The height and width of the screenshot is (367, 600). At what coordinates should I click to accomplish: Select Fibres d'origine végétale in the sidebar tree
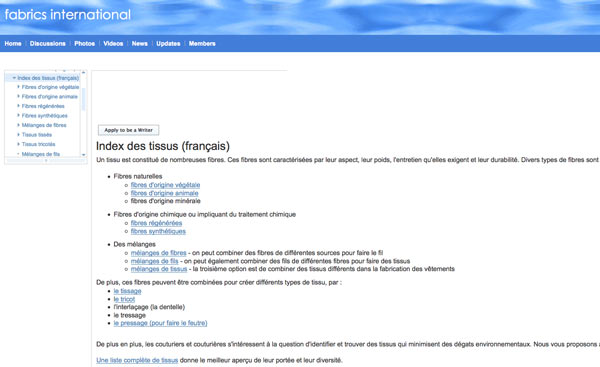click(50, 87)
